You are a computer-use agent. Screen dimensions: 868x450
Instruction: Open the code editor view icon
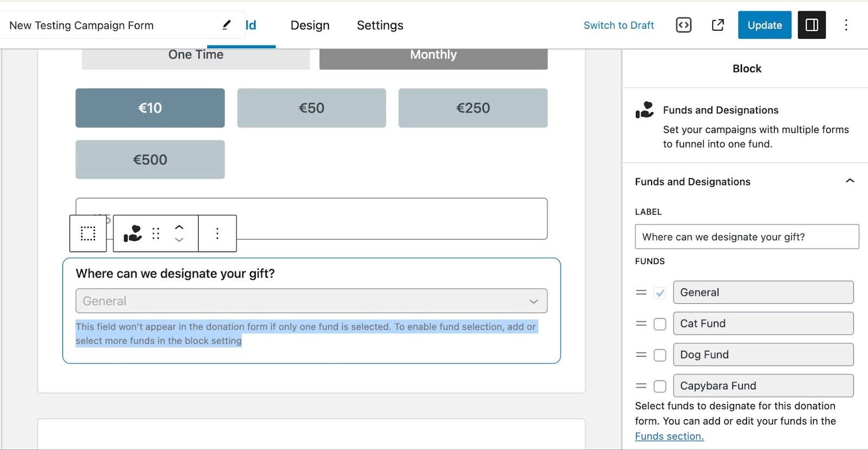[x=684, y=25]
